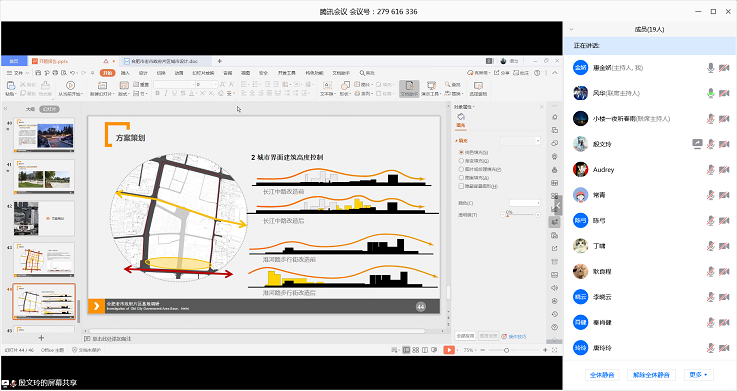The height and width of the screenshot is (391, 737).
Task: Open the 大纲 outline tab
Action: click(x=31, y=109)
